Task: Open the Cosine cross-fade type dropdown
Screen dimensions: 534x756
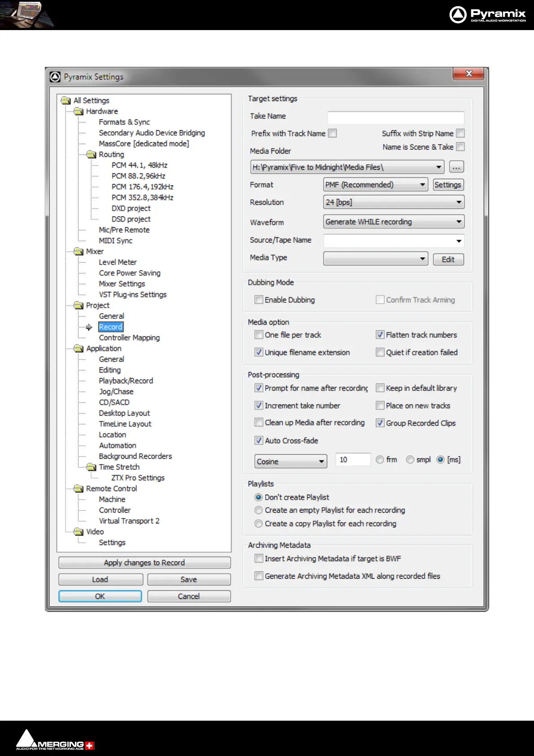Action: (291, 462)
